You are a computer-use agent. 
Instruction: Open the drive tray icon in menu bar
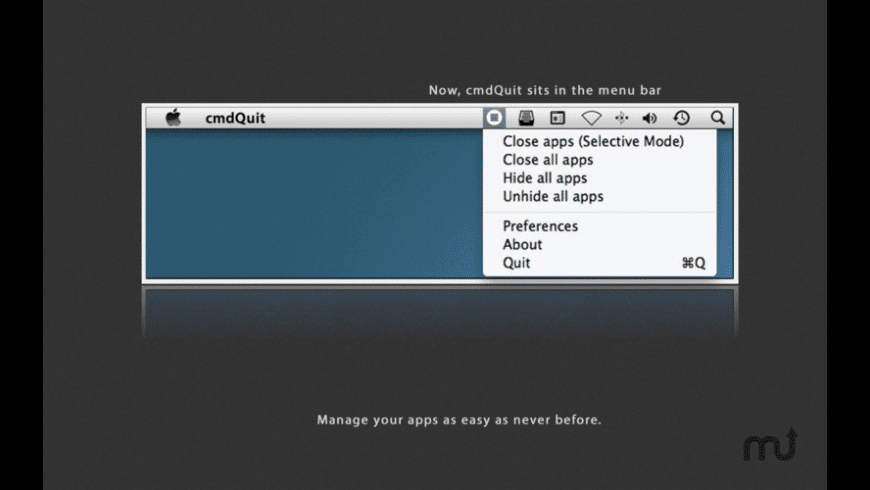pos(526,118)
